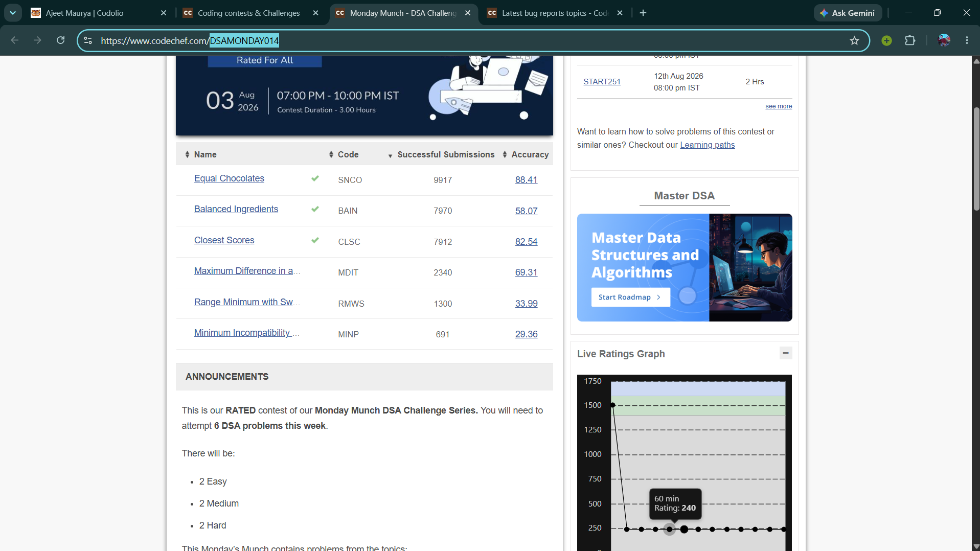Select the Monday Munch - DSA Challenge tab
This screenshot has width=980, height=551.
403,13
